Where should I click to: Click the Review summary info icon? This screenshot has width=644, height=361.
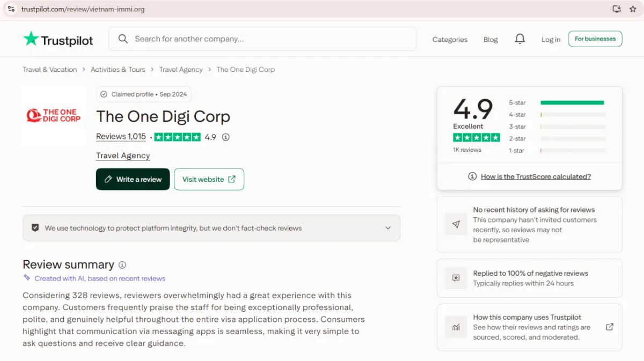122,265
